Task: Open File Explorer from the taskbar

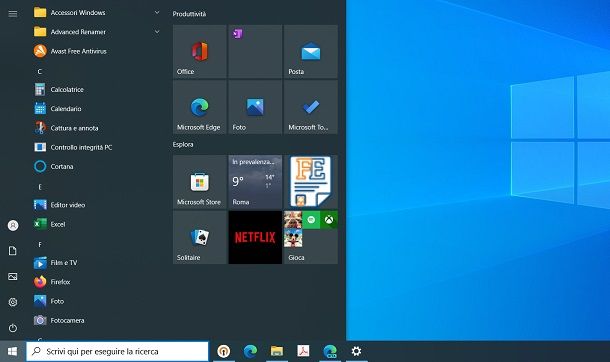Action: point(277,352)
